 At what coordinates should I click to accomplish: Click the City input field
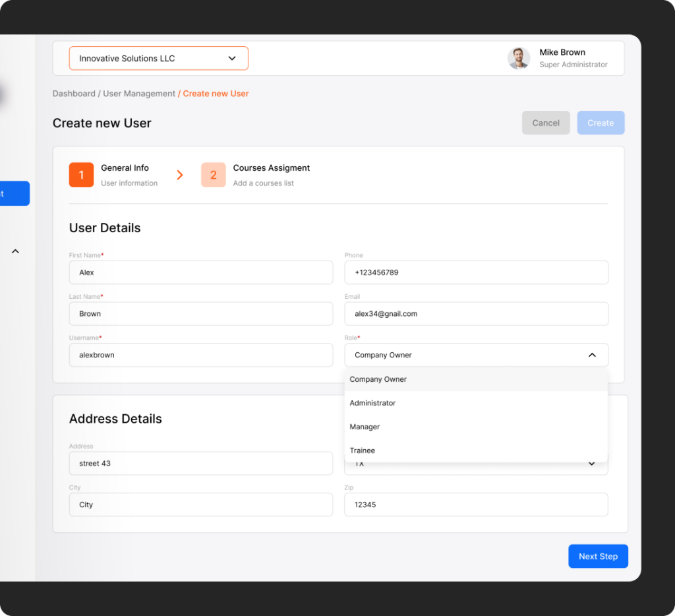200,505
